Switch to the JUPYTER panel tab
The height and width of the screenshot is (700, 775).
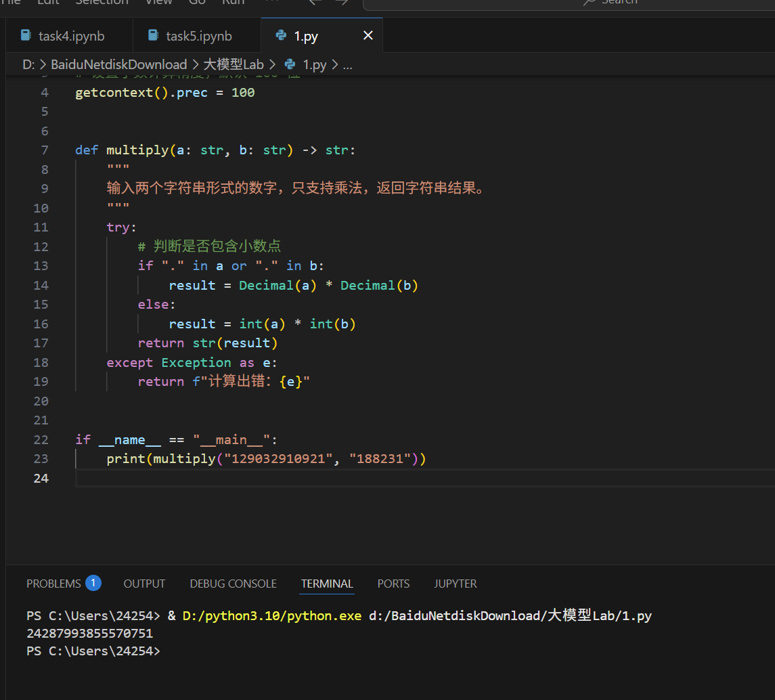455,583
